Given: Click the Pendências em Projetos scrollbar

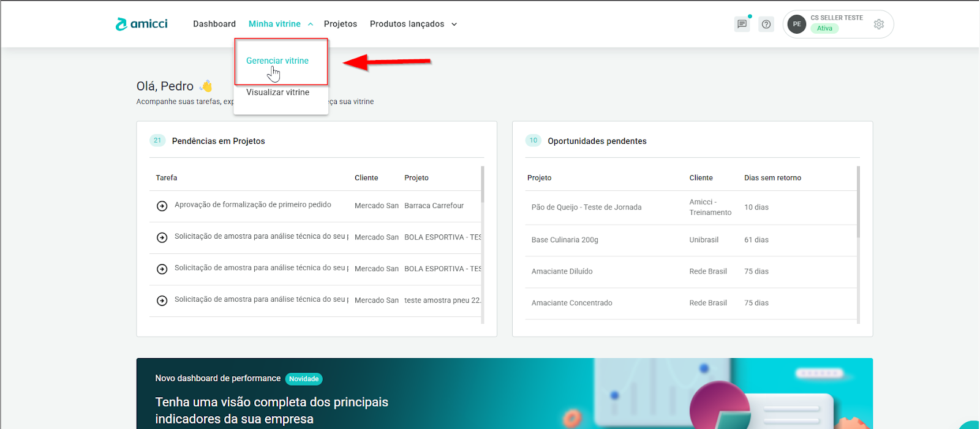Looking at the screenshot, I should [483, 184].
